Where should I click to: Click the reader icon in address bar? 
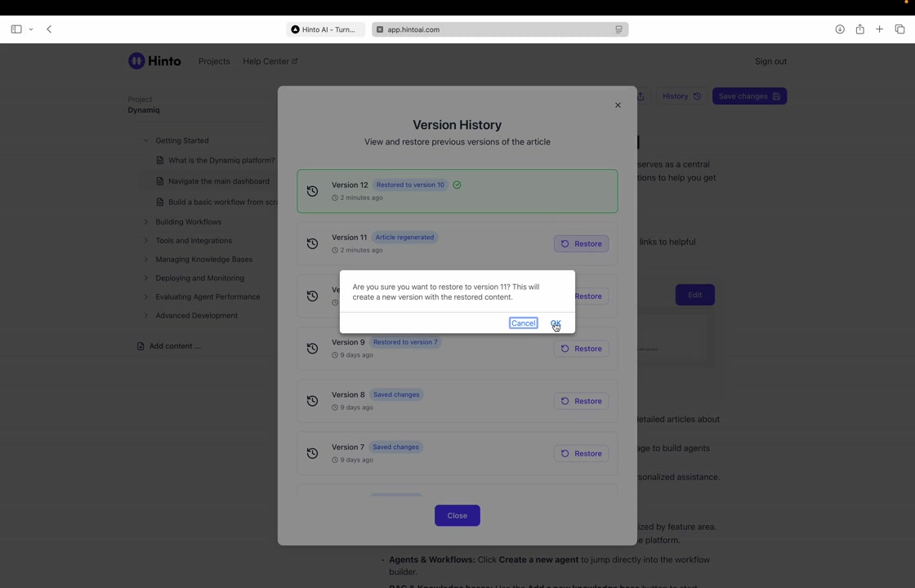click(x=618, y=29)
